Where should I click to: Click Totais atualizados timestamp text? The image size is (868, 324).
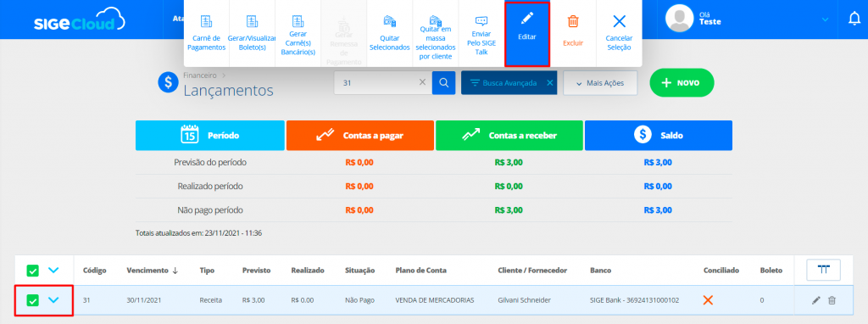point(198,233)
